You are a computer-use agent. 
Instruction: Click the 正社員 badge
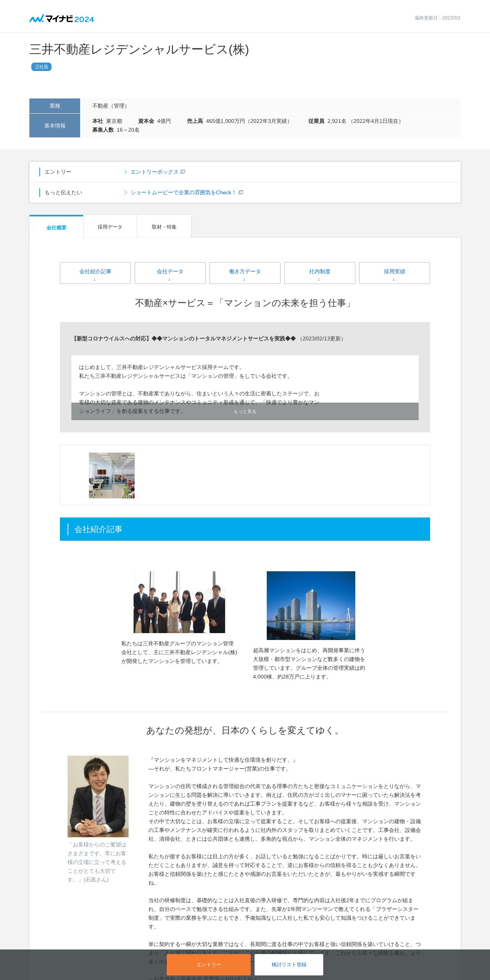(x=41, y=67)
